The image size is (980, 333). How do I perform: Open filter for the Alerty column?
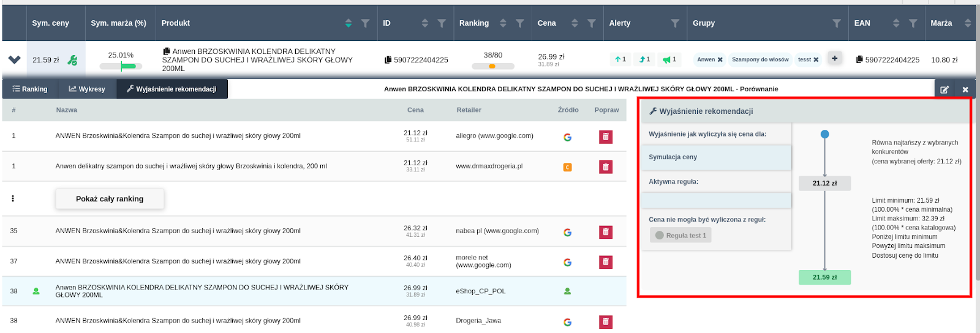675,23
